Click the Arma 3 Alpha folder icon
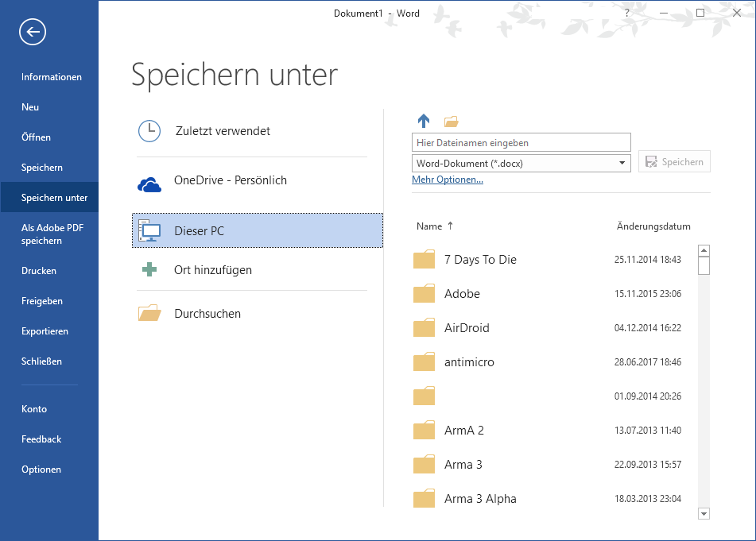 pyautogui.click(x=424, y=499)
